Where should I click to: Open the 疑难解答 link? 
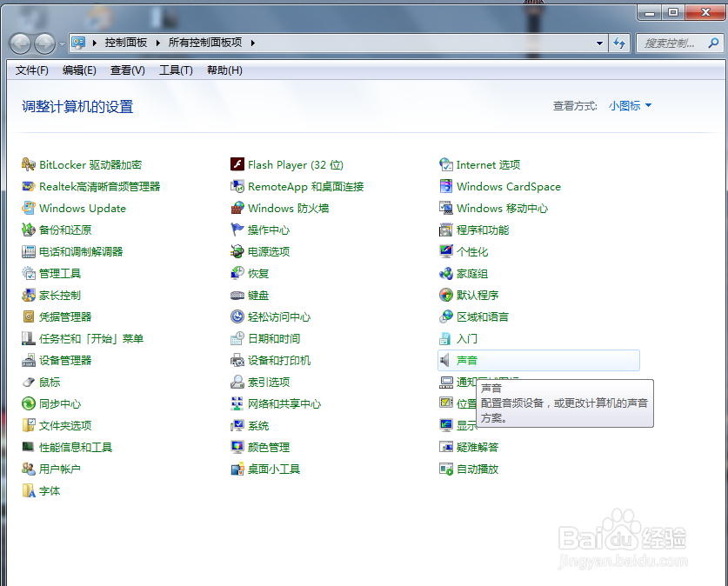pyautogui.click(x=478, y=447)
